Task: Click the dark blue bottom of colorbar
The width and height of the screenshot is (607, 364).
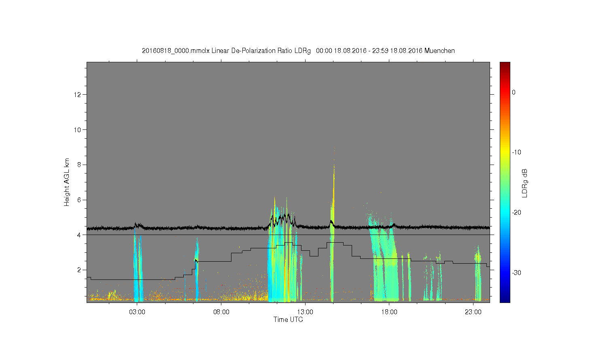Action: [505, 298]
